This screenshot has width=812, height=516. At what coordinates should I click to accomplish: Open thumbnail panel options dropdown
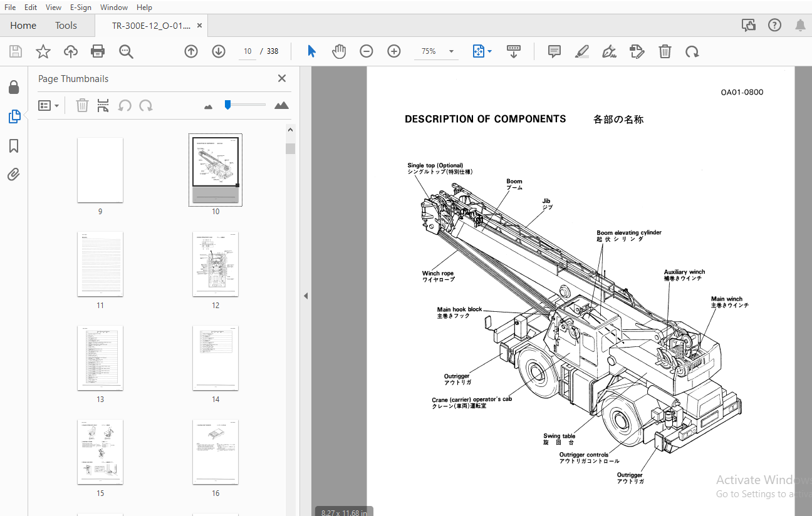(x=48, y=106)
